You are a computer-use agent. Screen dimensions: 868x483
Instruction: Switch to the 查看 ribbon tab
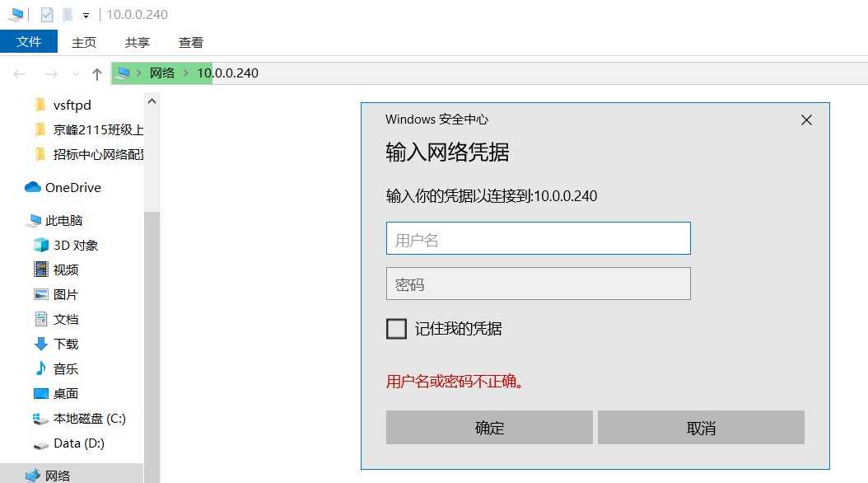point(191,42)
